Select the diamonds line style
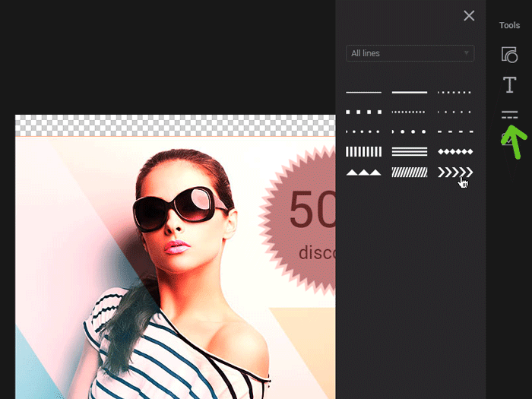This screenshot has height=399, width=532. tap(455, 152)
